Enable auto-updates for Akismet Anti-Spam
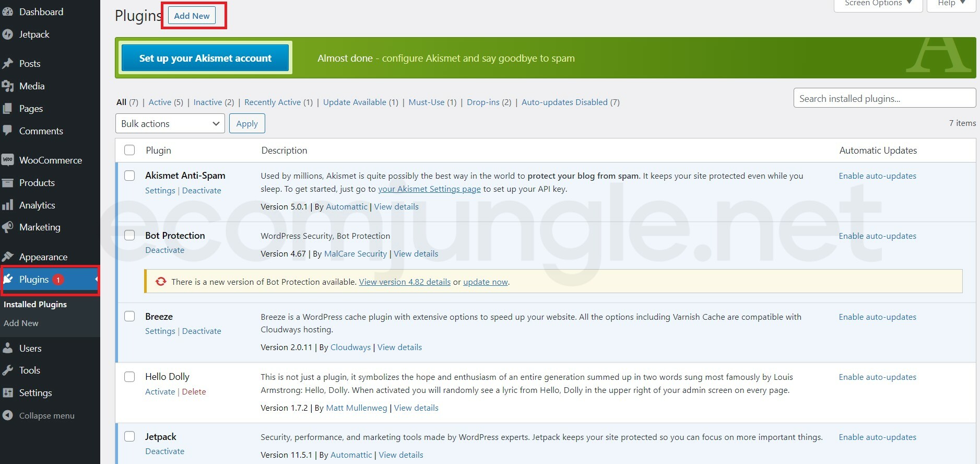This screenshot has width=980, height=464. point(878,176)
